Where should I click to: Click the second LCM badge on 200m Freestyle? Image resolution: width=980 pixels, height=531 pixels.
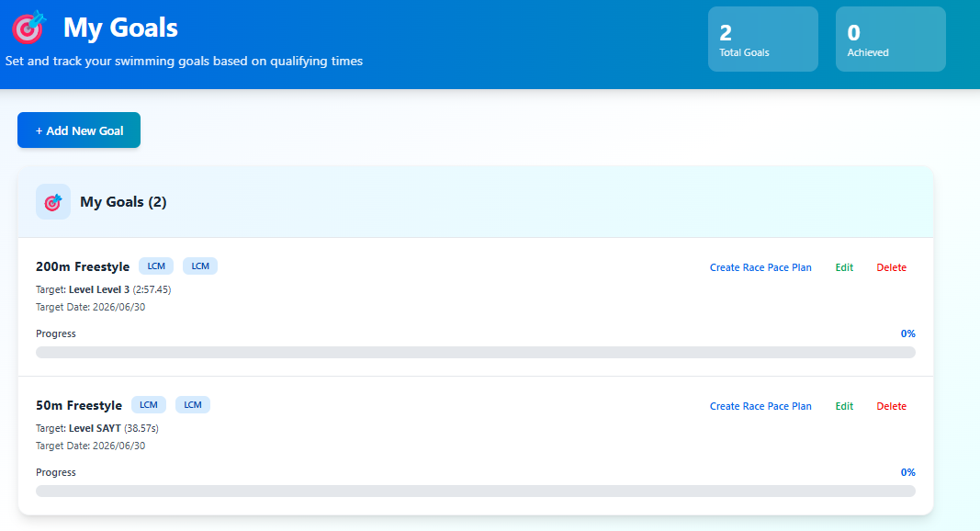pos(200,266)
